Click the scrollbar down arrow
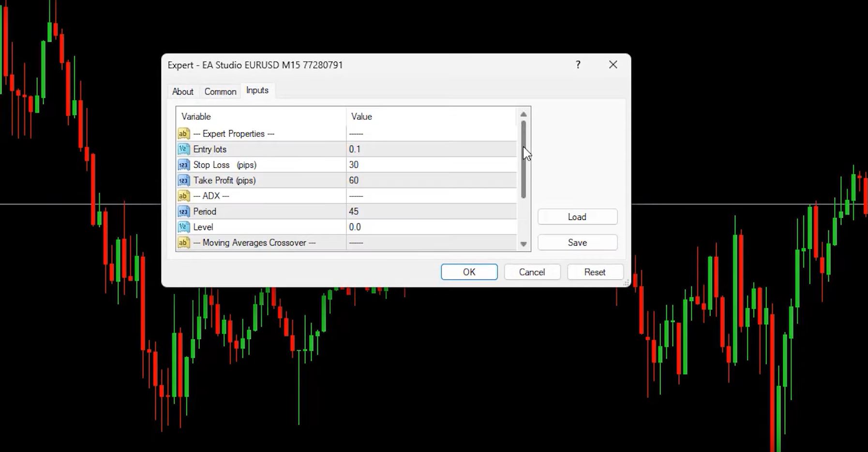 tap(524, 245)
